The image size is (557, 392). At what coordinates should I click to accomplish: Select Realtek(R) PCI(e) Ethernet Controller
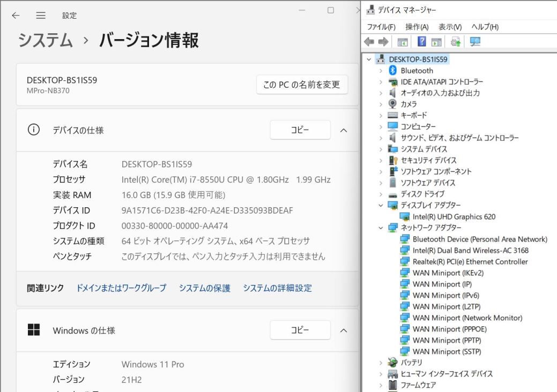tap(470, 262)
